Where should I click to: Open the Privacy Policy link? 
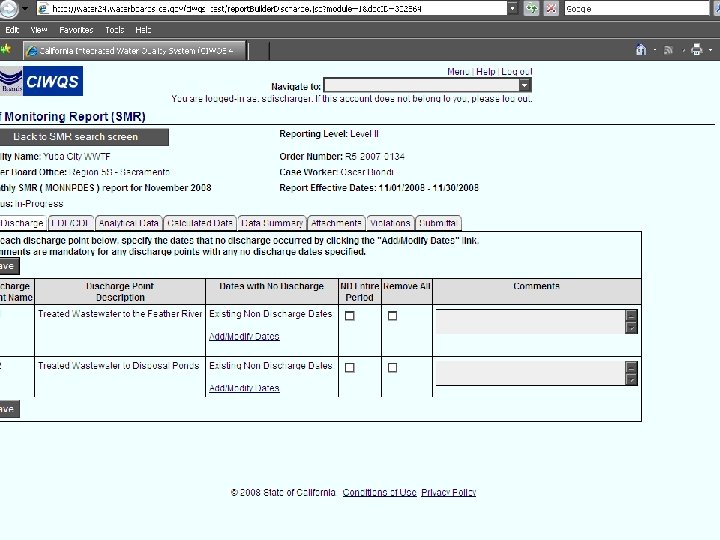(x=449, y=492)
